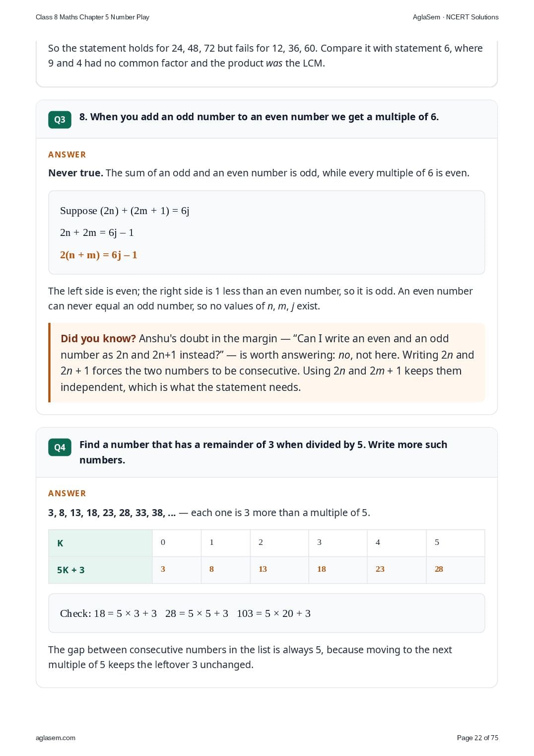Click the 'Never true.' bold answer text

click(75, 173)
